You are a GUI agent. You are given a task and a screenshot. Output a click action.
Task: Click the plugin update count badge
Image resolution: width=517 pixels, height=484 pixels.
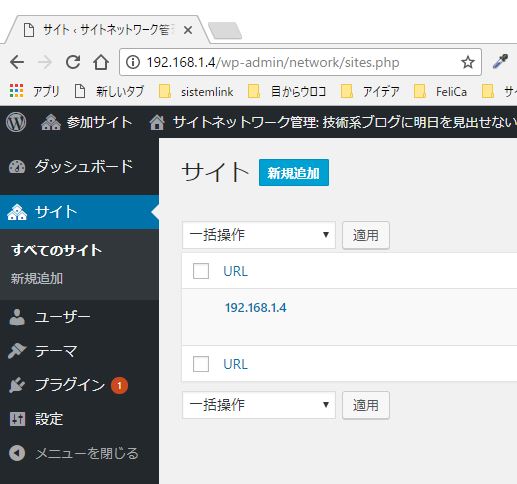[119, 386]
